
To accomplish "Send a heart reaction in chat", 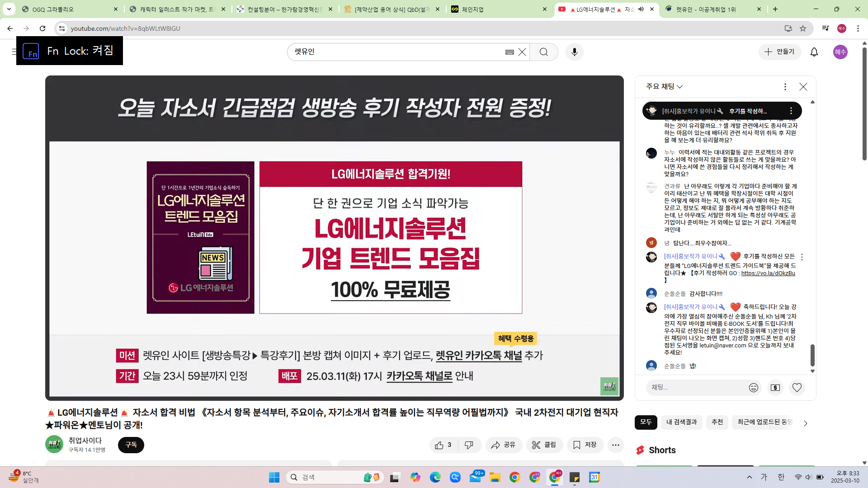I will tap(797, 388).
